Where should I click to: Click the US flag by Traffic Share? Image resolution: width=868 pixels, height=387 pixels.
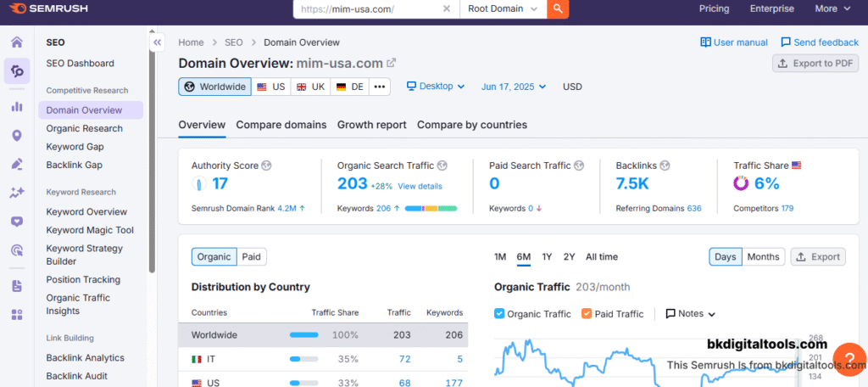pyautogui.click(x=797, y=165)
